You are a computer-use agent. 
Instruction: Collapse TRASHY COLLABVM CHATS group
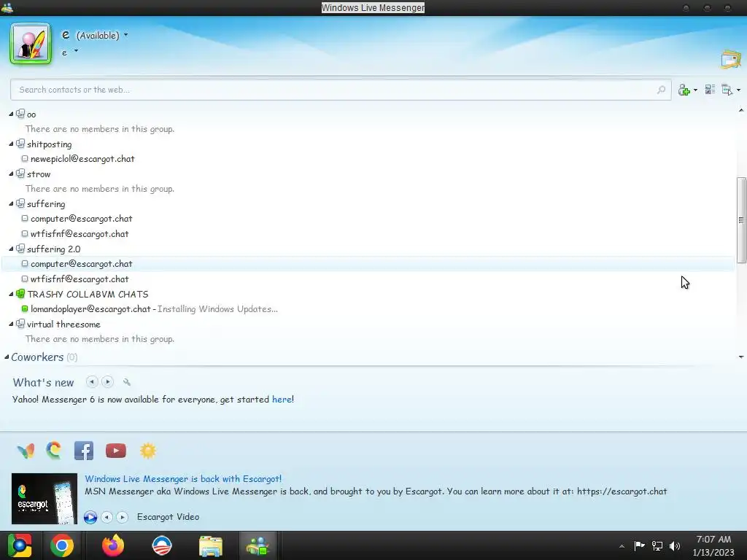11,294
